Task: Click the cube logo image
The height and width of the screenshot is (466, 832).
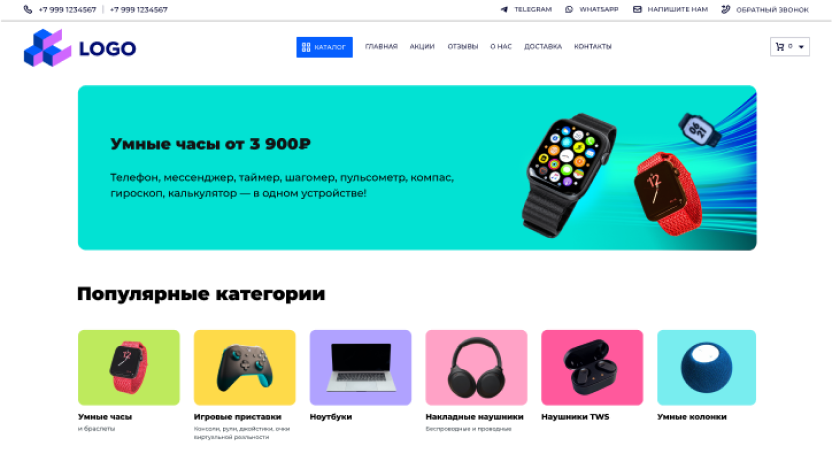Action: [x=47, y=48]
